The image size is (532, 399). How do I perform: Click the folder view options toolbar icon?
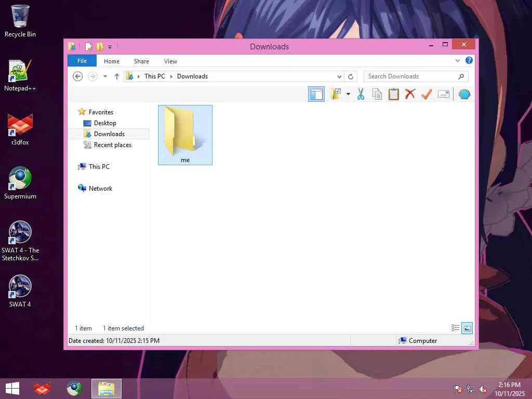click(x=336, y=94)
